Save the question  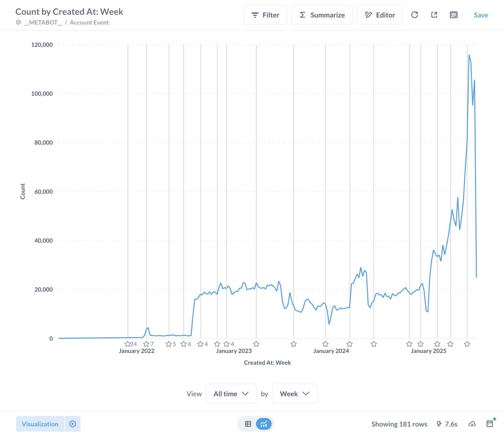480,15
